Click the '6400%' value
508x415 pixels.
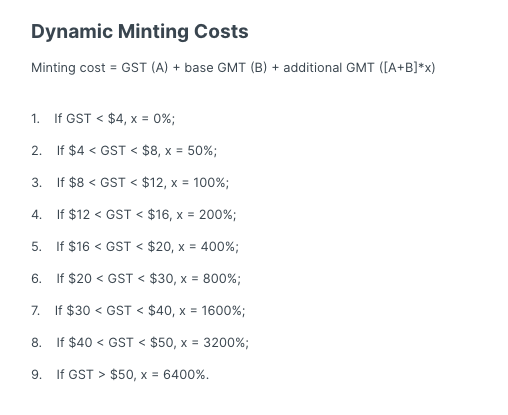(184, 375)
